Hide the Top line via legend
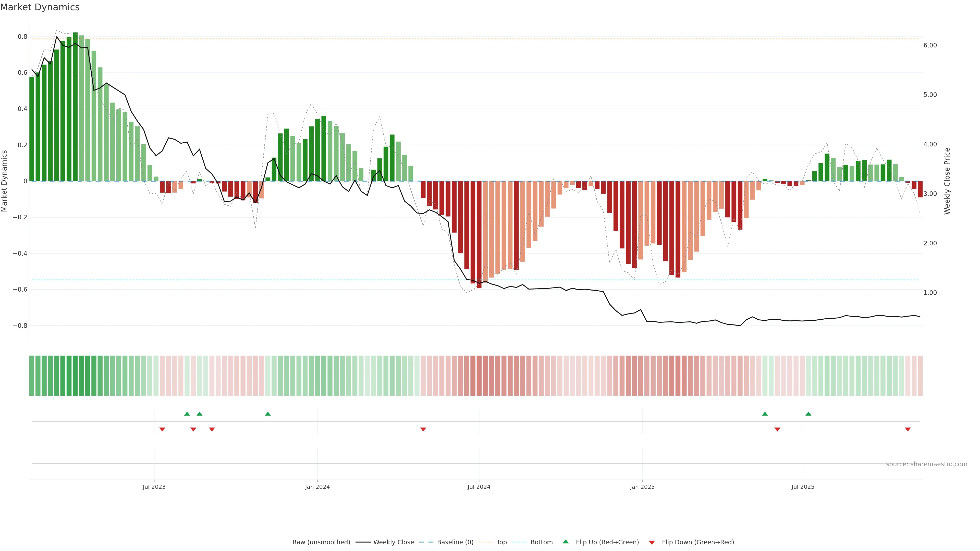 (x=501, y=542)
